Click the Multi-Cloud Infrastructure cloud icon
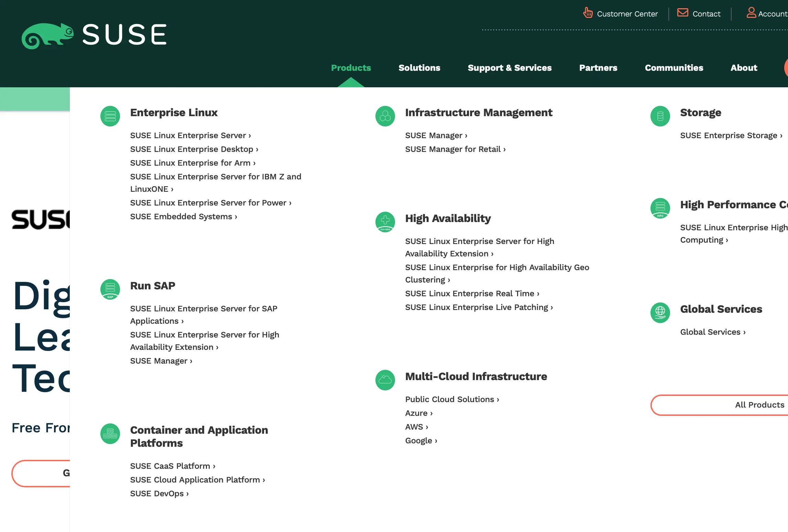The image size is (788, 532). click(x=385, y=380)
